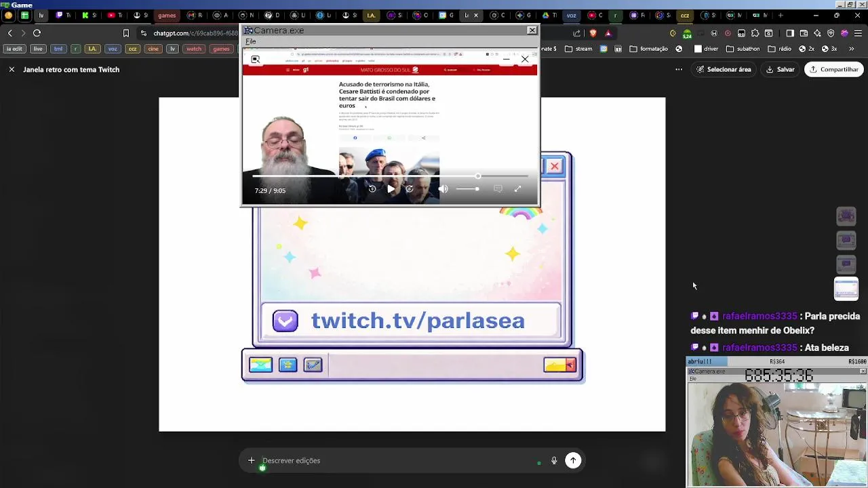Open the formatação bookmarks folder
868x488 pixels.
pyautogui.click(x=649, y=49)
